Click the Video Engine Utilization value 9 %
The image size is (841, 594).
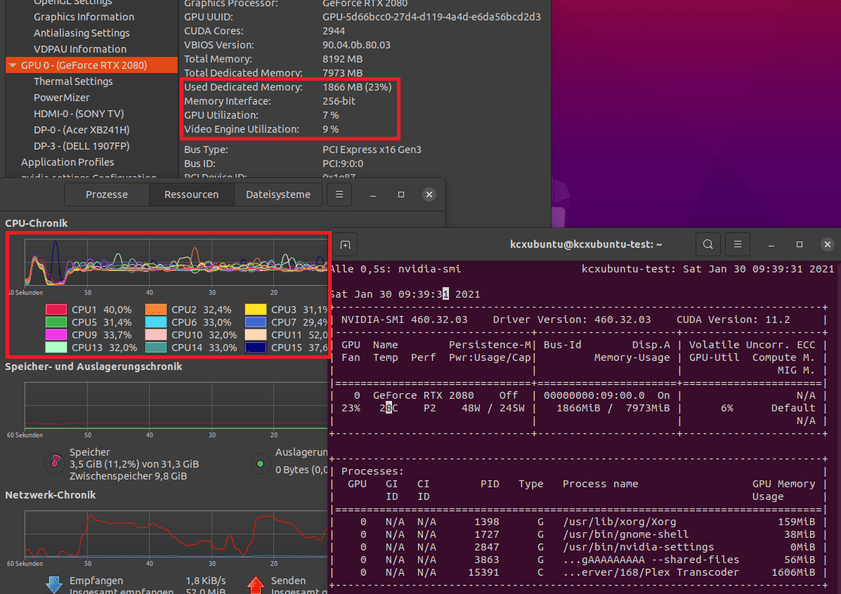click(330, 129)
